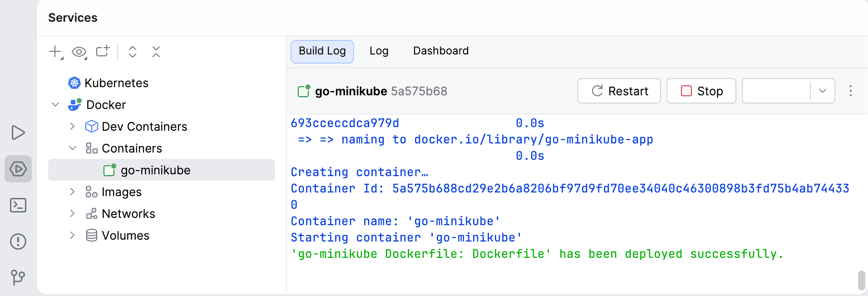Select the go-minikube container in tree
Image resolution: width=868 pixels, height=296 pixels.
point(162,170)
